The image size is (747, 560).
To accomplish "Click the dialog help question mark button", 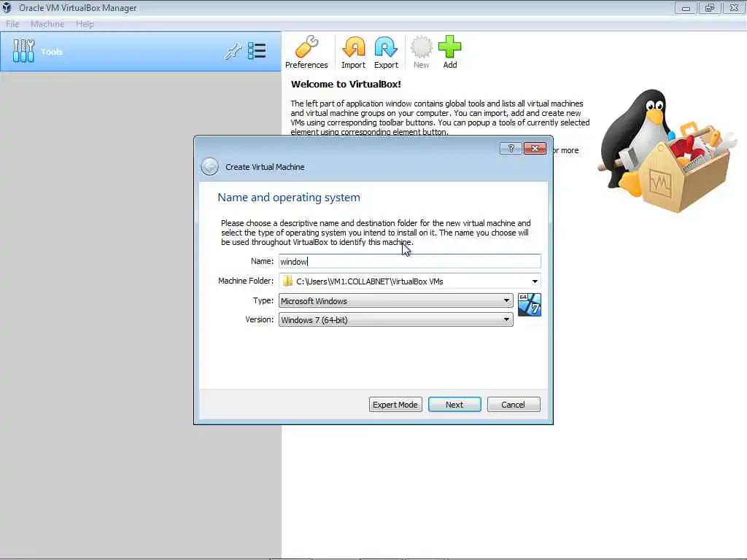I will point(511,149).
